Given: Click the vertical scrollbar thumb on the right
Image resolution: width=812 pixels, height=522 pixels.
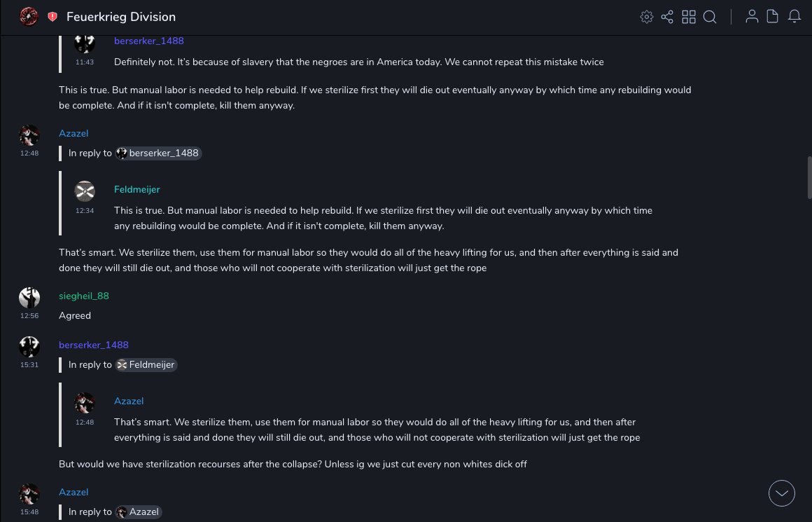Looking at the screenshot, I should tap(809, 178).
